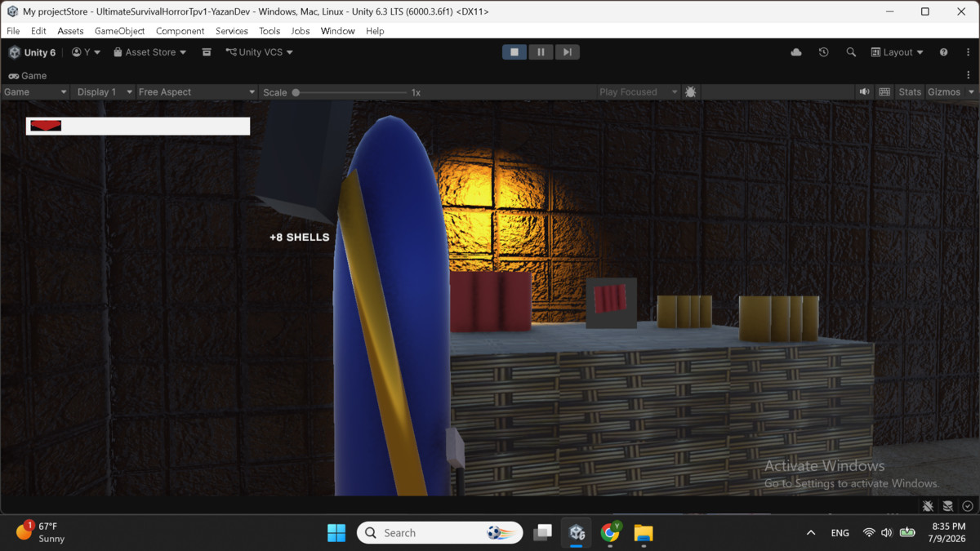Step one frame forward
This screenshot has width=980, height=551.
click(567, 52)
